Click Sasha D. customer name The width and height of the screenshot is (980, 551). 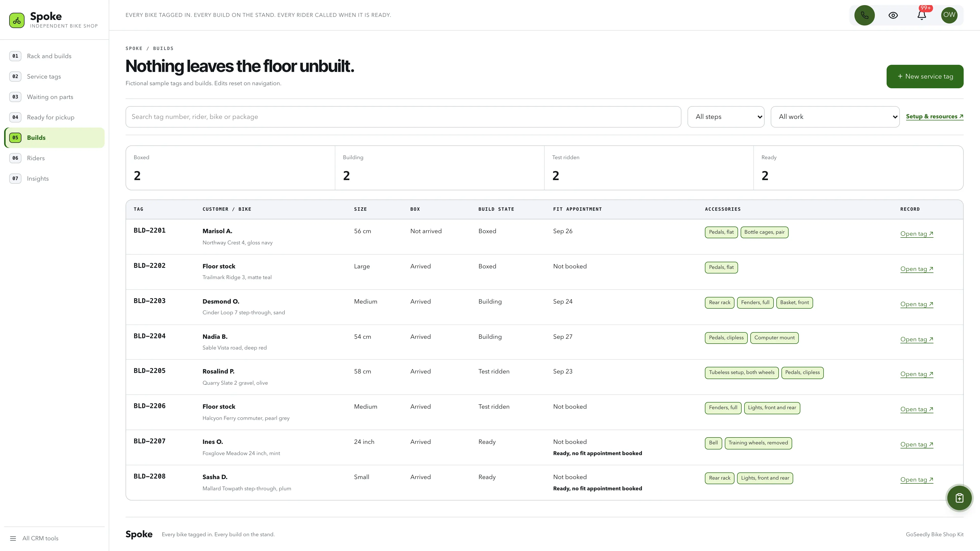(x=215, y=477)
